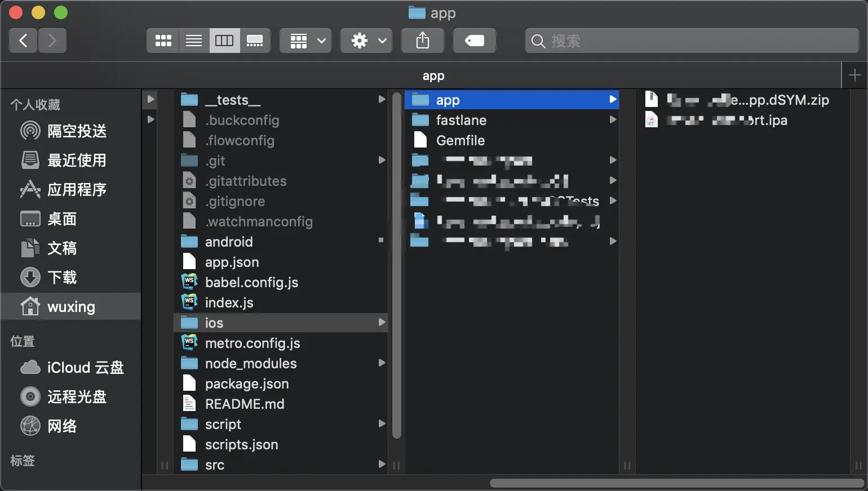The width and height of the screenshot is (868, 491).
Task: Select the .flowconfig file
Action: [281, 140]
